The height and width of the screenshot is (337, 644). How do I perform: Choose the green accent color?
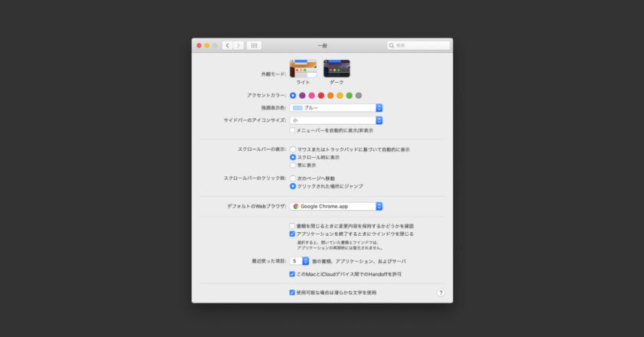(349, 96)
